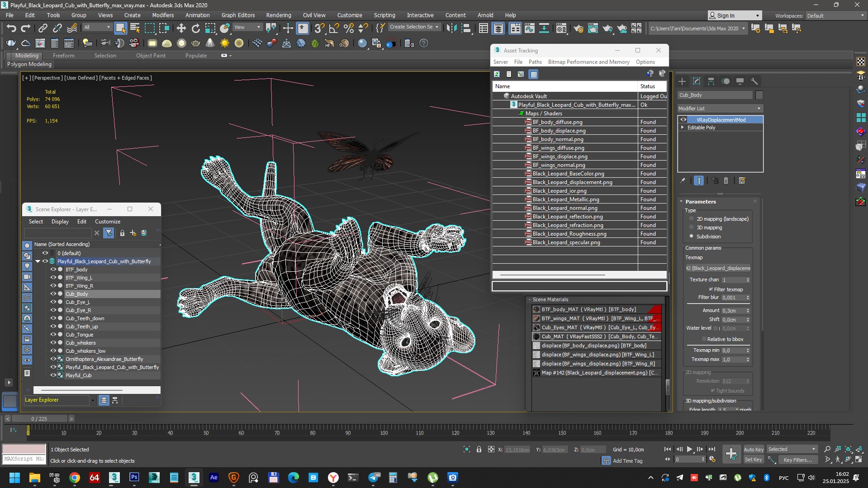This screenshot has height=488, width=868.
Task: Select 2D mapping (landscape) type
Action: (692, 219)
